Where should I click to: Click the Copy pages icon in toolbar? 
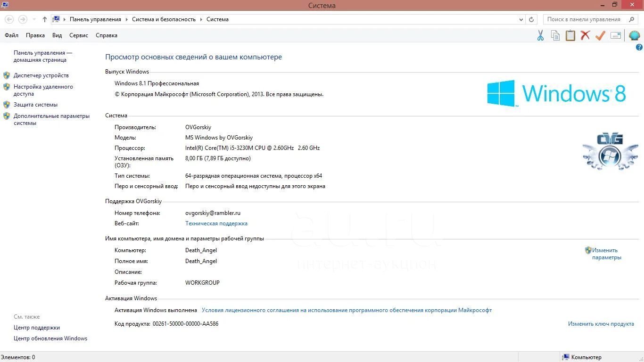click(555, 35)
